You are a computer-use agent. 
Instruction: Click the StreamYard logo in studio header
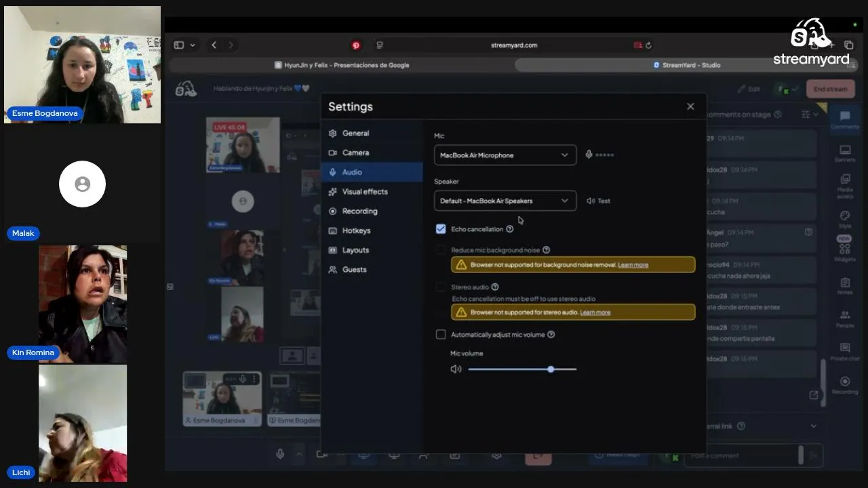[x=186, y=89]
